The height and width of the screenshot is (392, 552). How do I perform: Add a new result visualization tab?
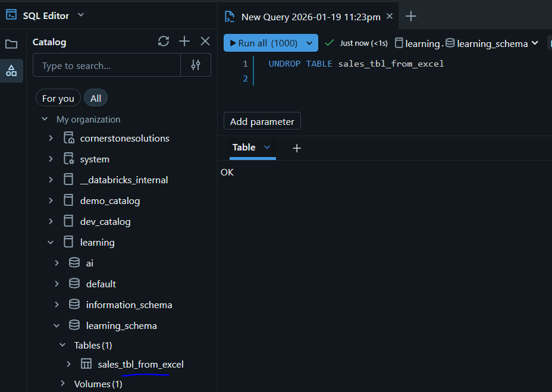297,148
